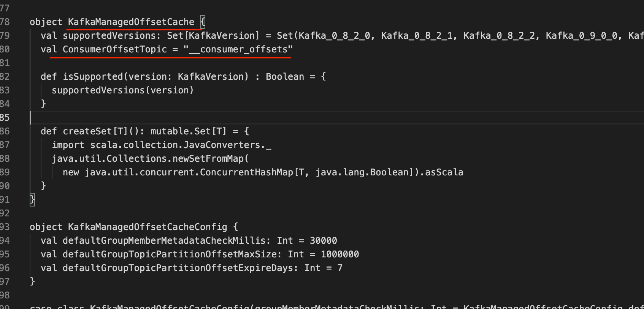
Task: Place cursor on the empty line 85
Action: coord(228,118)
